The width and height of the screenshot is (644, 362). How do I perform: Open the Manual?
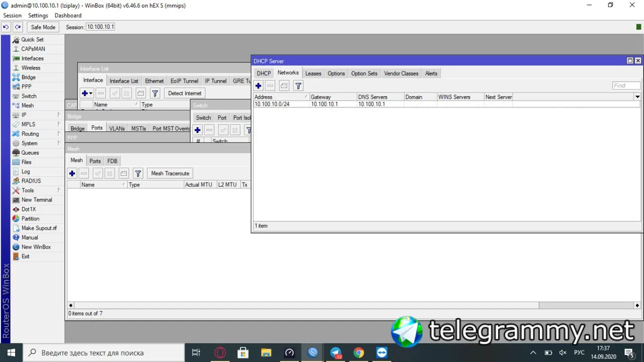pos(30,238)
